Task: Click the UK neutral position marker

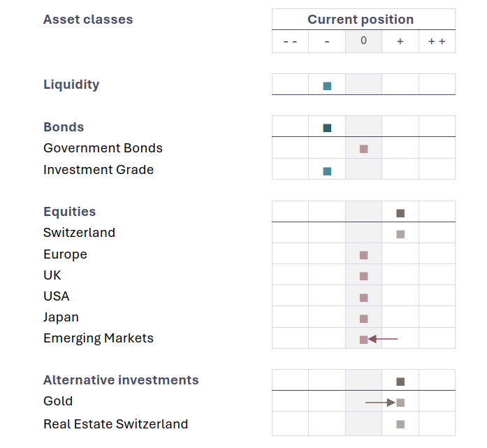Action: (363, 276)
